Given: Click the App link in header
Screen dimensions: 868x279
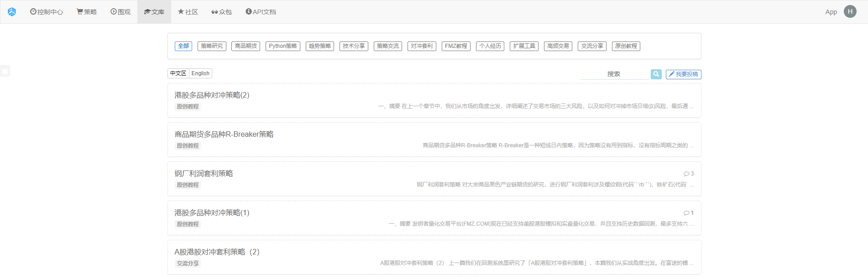Looking at the screenshot, I should pyautogui.click(x=831, y=12).
